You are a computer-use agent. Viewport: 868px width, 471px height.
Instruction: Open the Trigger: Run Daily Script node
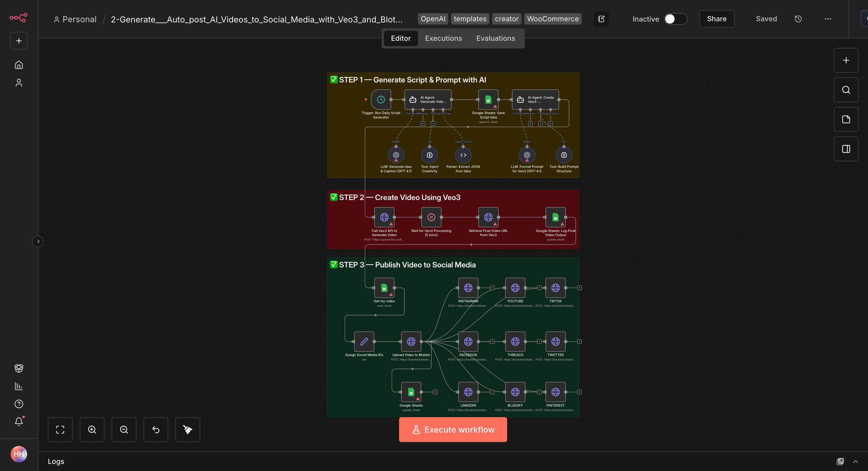(x=381, y=100)
